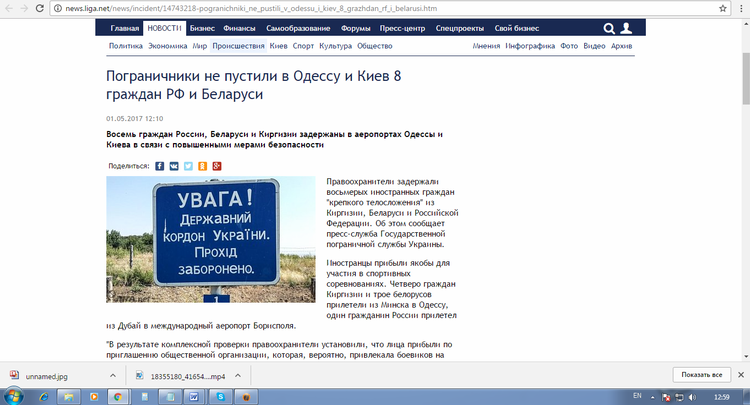
Task: Share article on Google Plus
Action: coord(217,165)
